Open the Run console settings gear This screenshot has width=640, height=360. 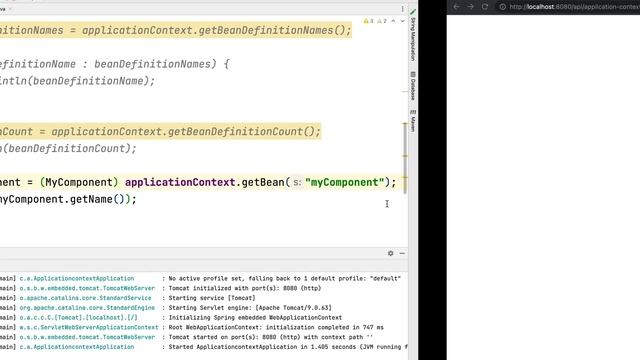coord(391,253)
